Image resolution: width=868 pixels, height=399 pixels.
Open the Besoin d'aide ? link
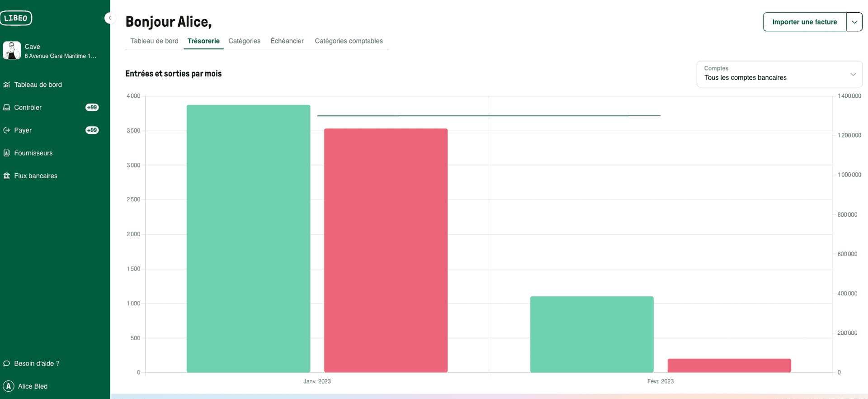click(37, 363)
